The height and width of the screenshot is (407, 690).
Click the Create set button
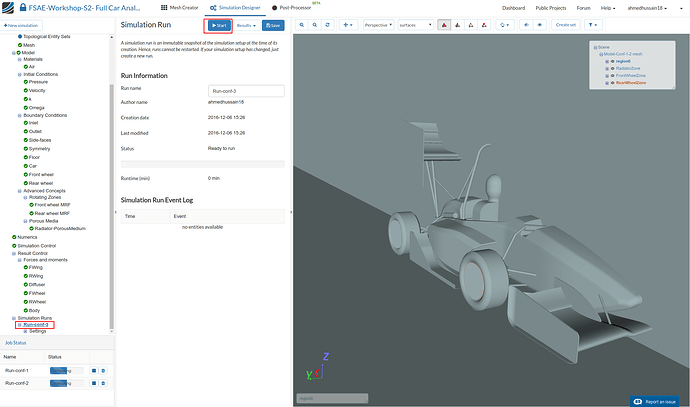565,24
